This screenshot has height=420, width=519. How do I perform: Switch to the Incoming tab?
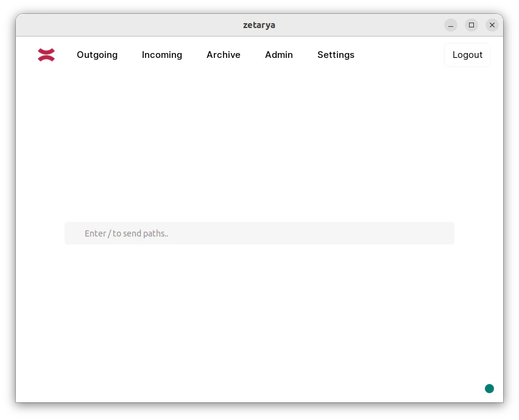click(162, 55)
